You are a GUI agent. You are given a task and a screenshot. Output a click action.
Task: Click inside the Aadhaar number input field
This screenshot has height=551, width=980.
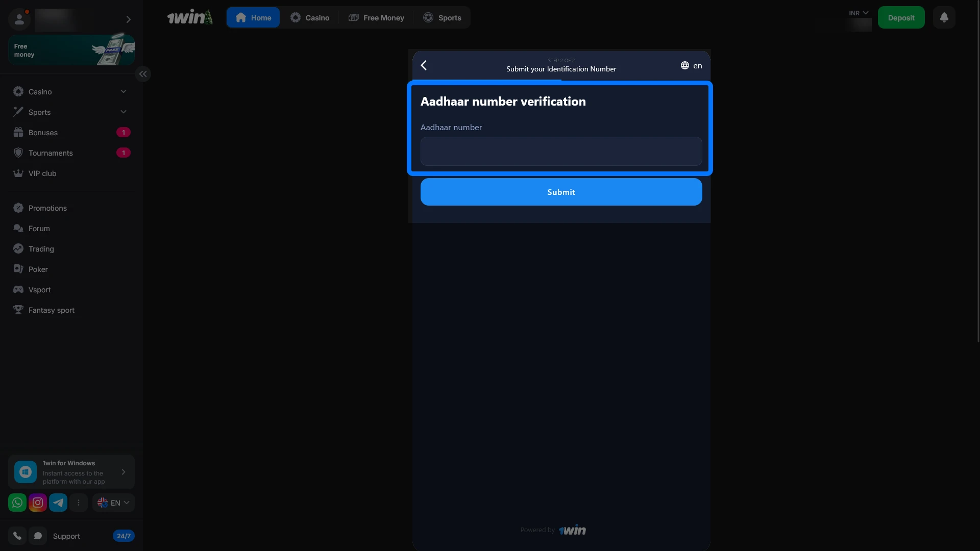pos(560,151)
